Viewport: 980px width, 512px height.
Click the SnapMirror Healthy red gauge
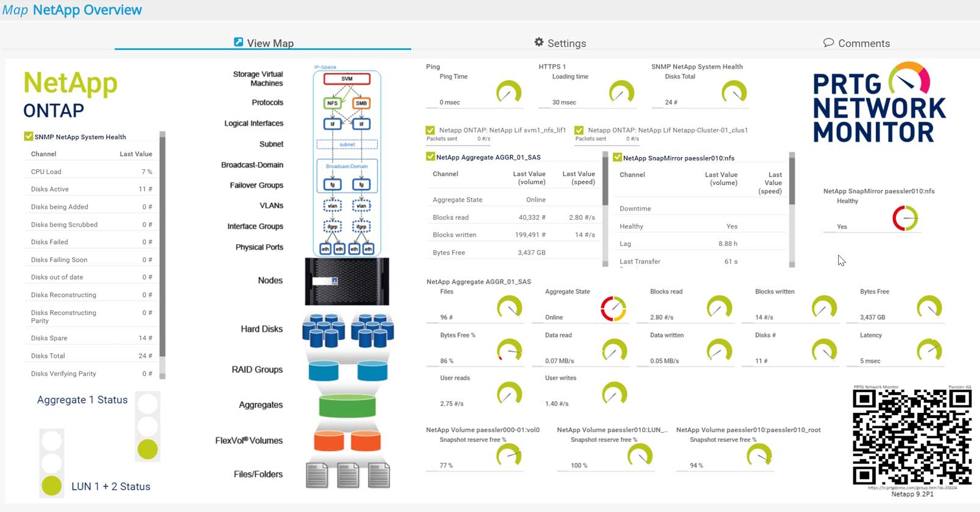coord(905,218)
